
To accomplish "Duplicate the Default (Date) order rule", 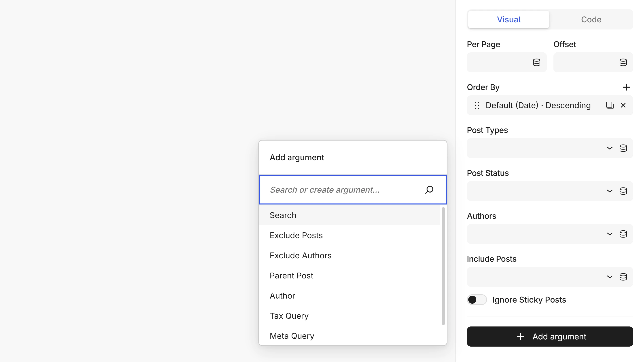I will (x=610, y=105).
